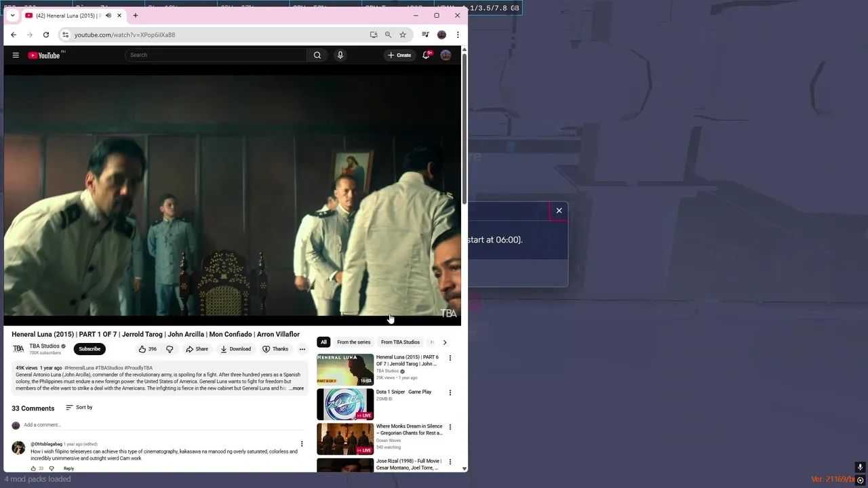
Task: Open the Sort by comments dropdown
Action: (79, 407)
